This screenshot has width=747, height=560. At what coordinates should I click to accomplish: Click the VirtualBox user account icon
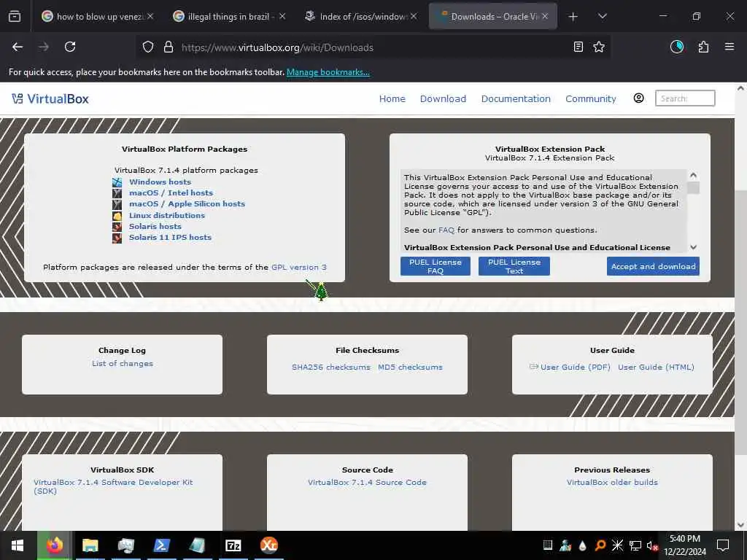point(638,98)
